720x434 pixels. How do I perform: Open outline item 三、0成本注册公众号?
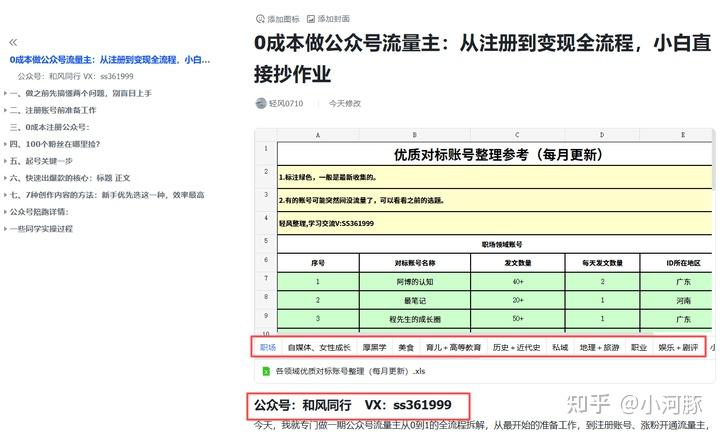pos(50,127)
